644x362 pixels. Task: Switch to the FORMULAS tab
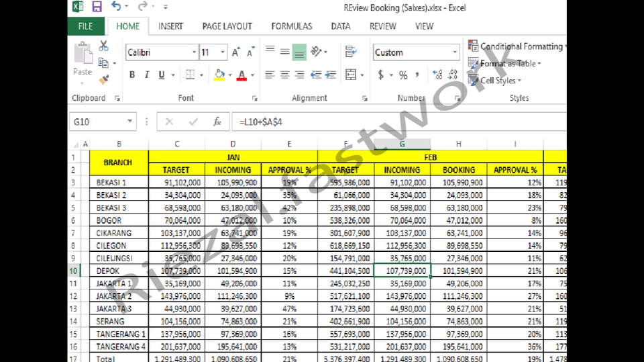coord(292,26)
